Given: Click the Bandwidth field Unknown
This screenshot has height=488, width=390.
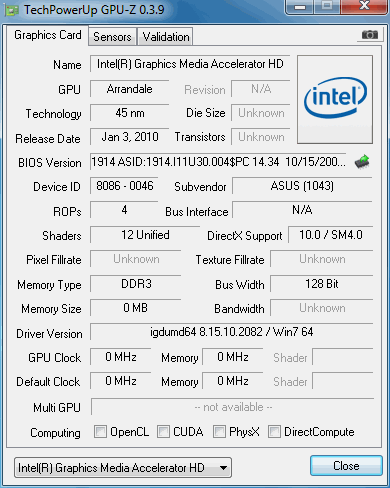Looking at the screenshot, I should [322, 308].
